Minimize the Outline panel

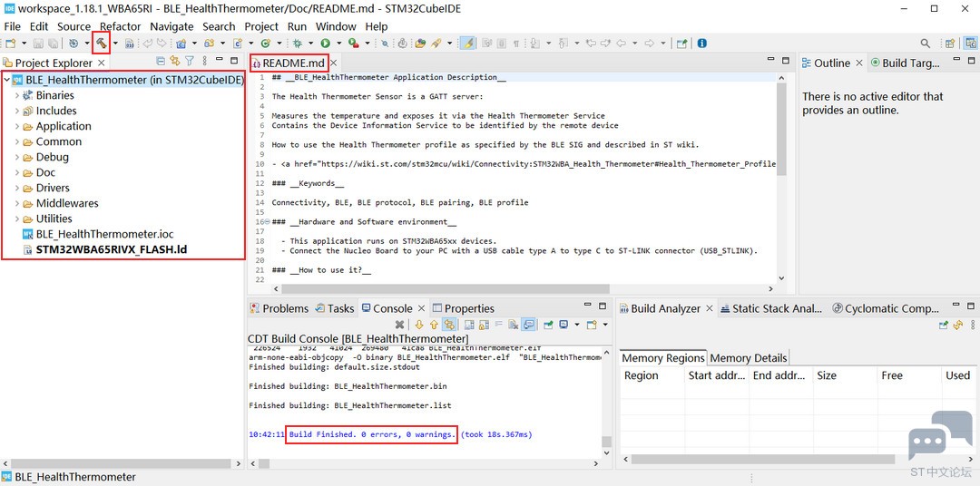pyautogui.click(x=956, y=60)
